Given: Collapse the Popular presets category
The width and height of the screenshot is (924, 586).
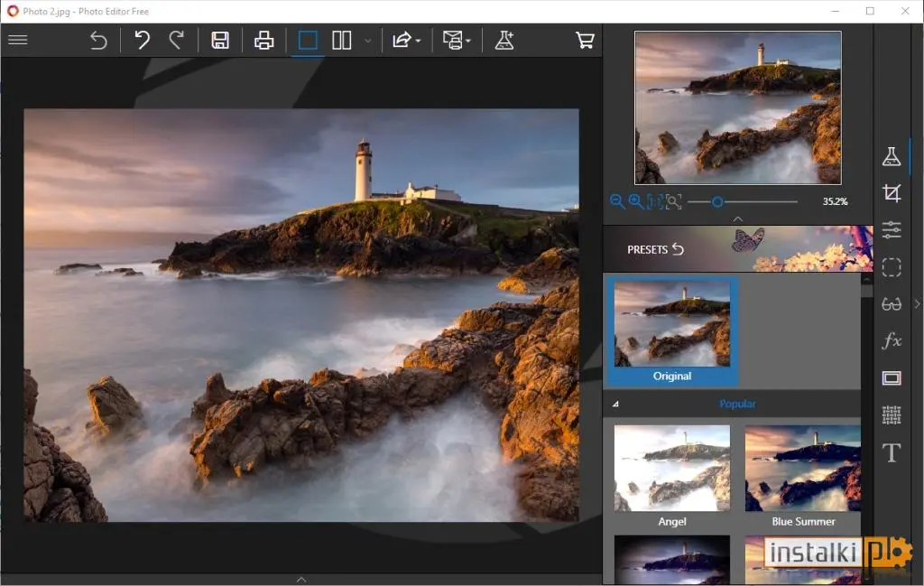Looking at the screenshot, I should click(615, 404).
